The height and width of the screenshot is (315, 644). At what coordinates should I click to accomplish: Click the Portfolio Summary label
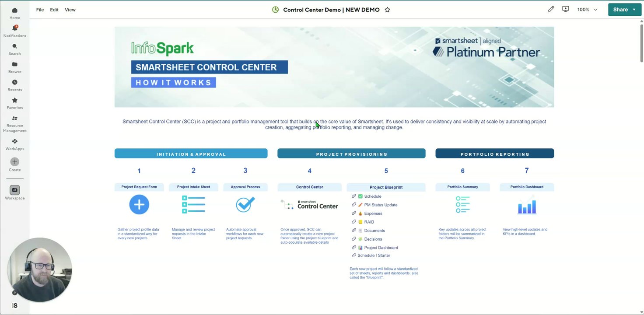point(462,187)
